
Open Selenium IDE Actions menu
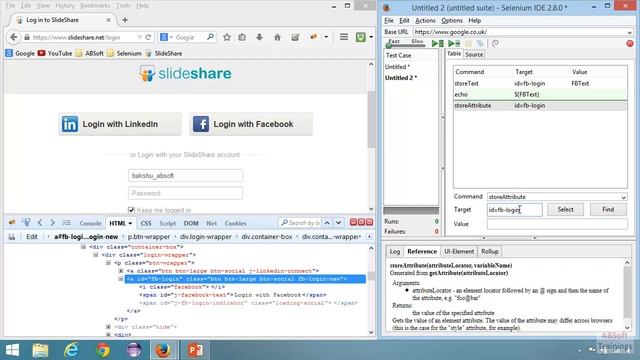(x=425, y=20)
